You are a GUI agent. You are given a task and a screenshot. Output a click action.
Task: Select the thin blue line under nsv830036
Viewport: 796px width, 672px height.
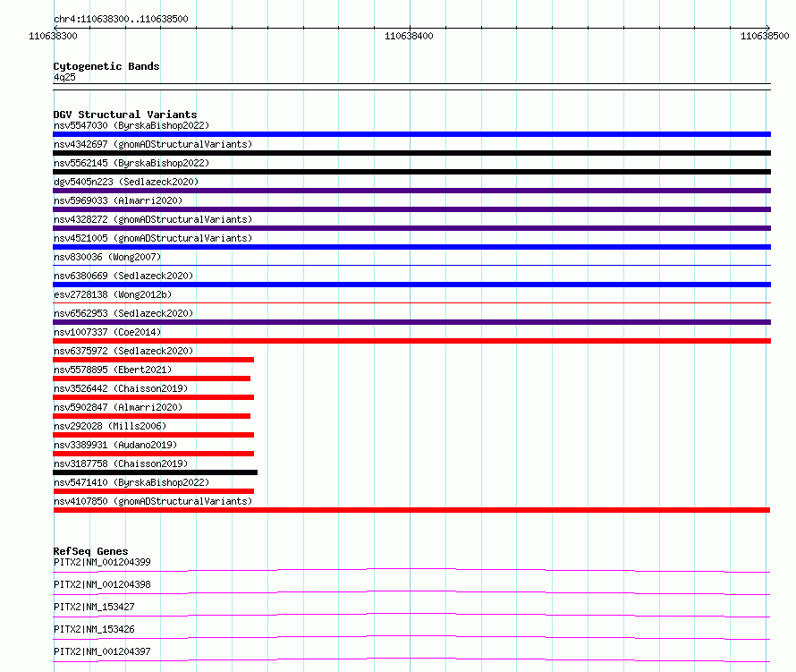(x=411, y=265)
